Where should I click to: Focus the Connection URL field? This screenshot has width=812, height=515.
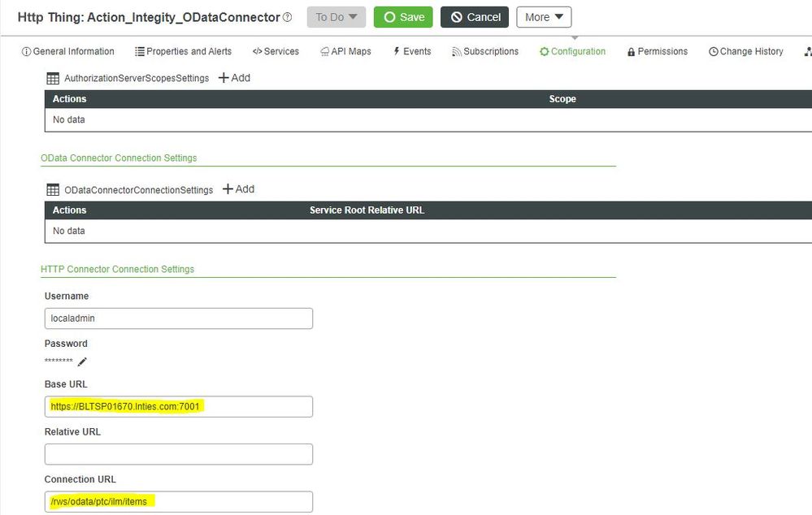point(179,501)
